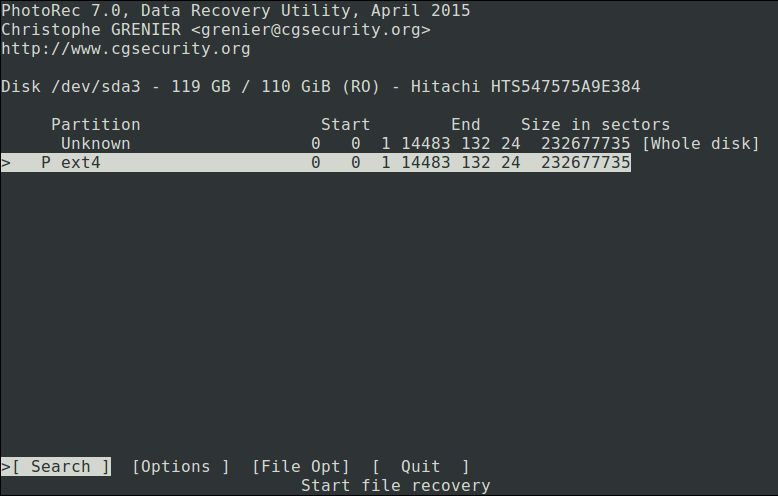Click the Partition column header
Image resolution: width=778 pixels, height=496 pixels.
click(95, 125)
